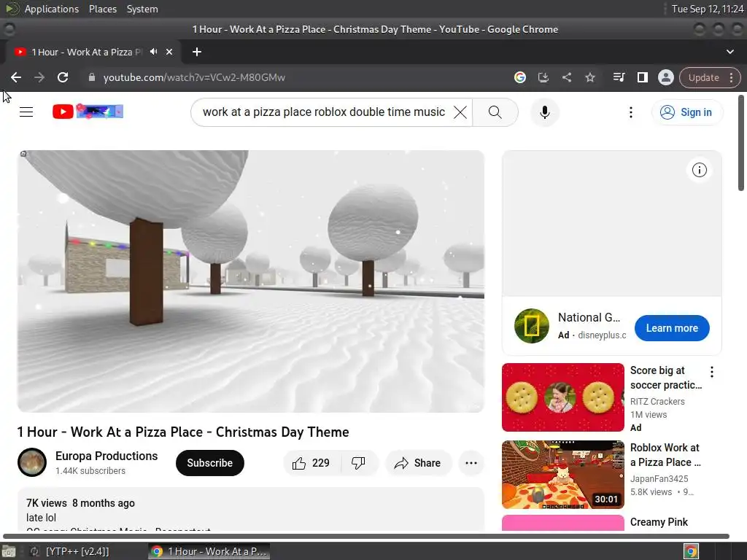Image resolution: width=747 pixels, height=560 pixels.
Task: Click the Share button
Action: coord(418,463)
